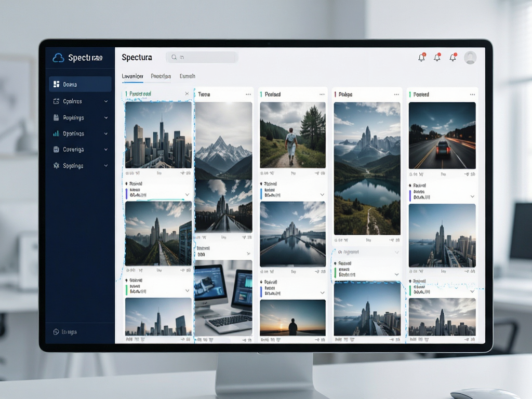Click the Spectura page title
The image size is (532, 399).
137,57
